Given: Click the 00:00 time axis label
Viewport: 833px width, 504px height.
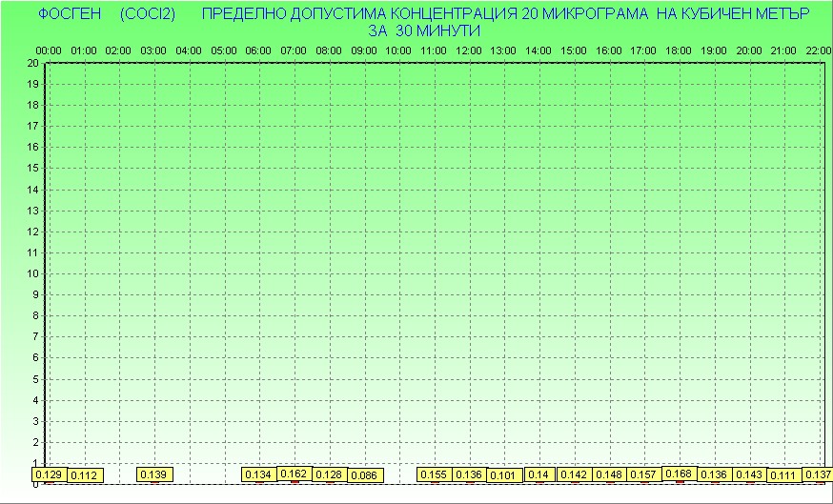Looking at the screenshot, I should 49,50.
